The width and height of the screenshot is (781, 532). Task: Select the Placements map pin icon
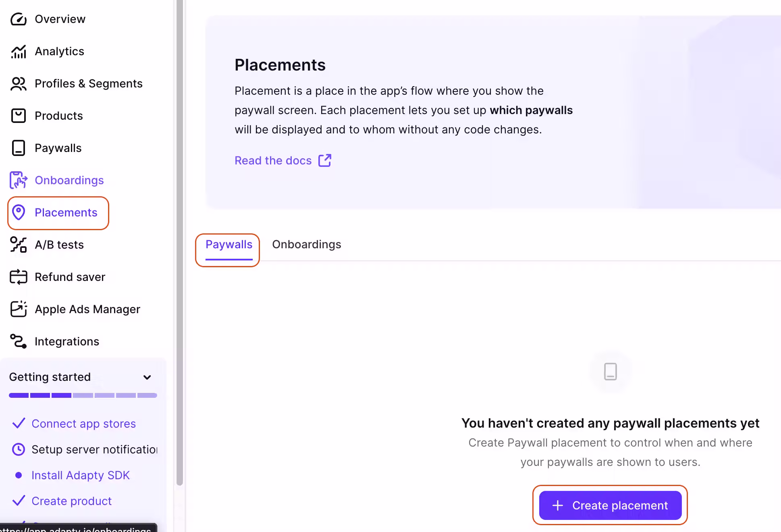pyautogui.click(x=18, y=212)
